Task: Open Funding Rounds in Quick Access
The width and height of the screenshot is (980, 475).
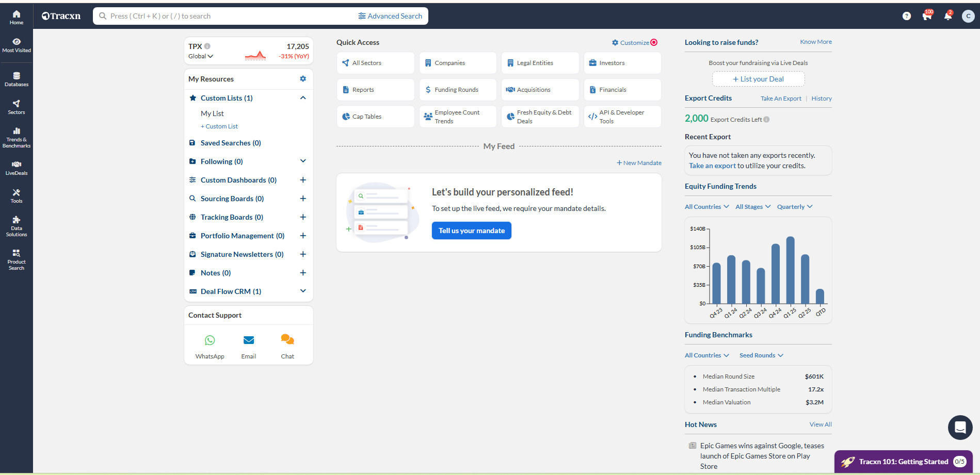Action: pos(457,90)
